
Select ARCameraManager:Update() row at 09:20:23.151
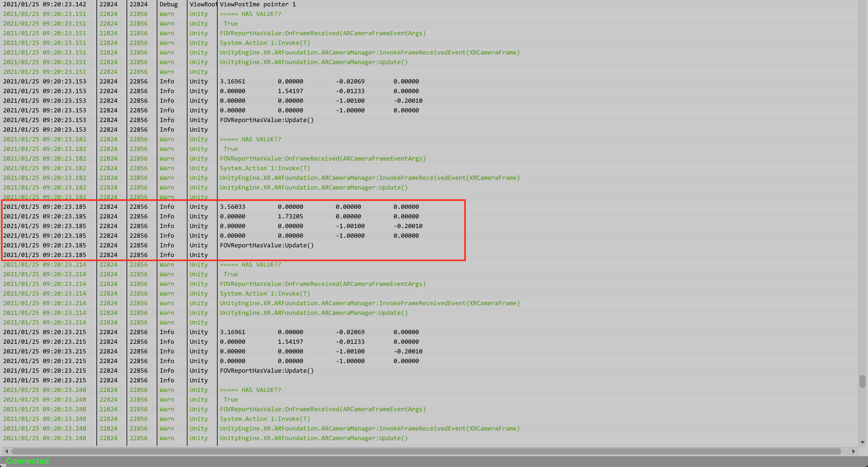(x=314, y=62)
